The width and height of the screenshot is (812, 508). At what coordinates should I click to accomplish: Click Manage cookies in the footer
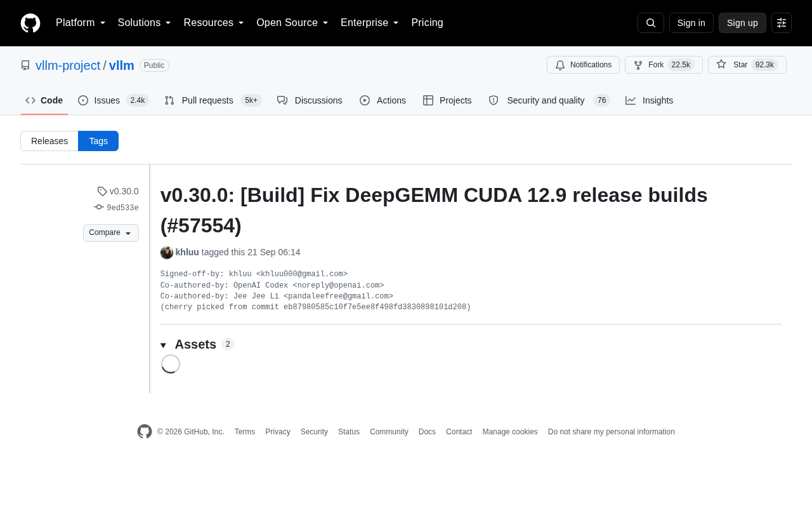510,432
